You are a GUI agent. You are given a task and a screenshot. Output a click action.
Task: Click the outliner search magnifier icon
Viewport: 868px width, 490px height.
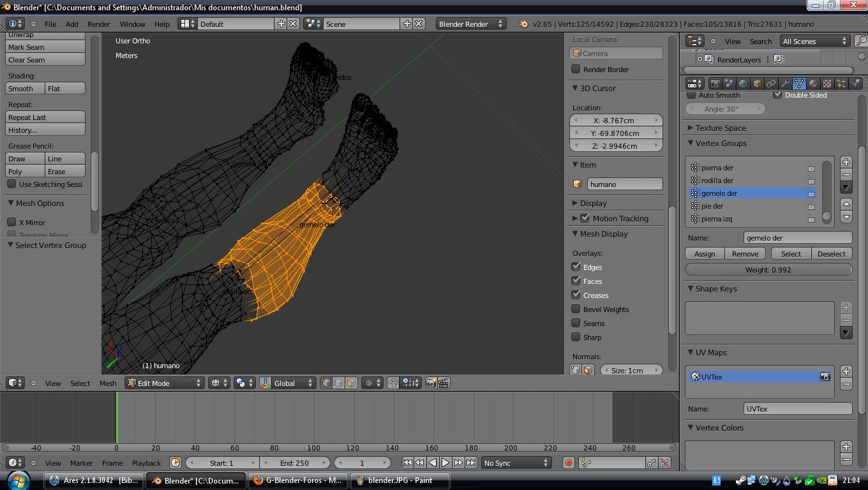tap(860, 41)
